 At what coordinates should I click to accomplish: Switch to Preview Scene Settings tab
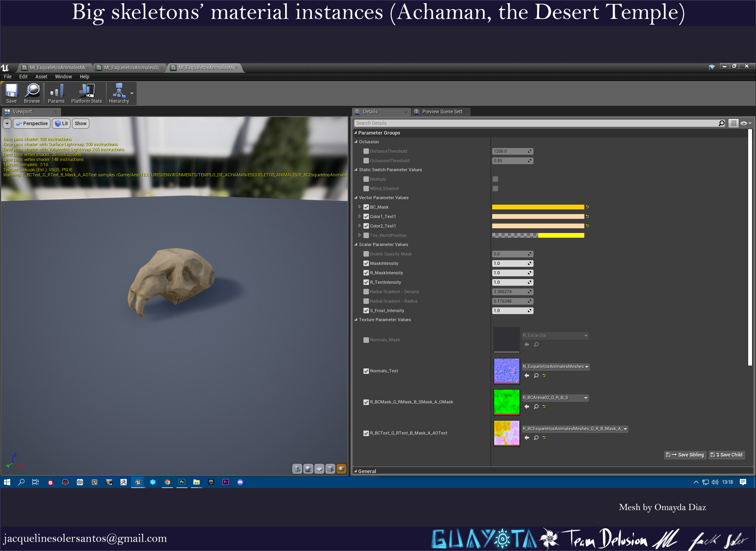coord(442,112)
